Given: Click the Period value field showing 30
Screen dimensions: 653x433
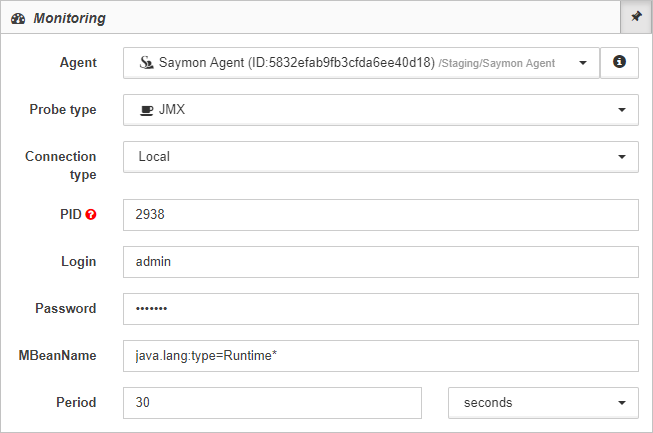Looking at the screenshot, I should pyautogui.click(x=272, y=403).
